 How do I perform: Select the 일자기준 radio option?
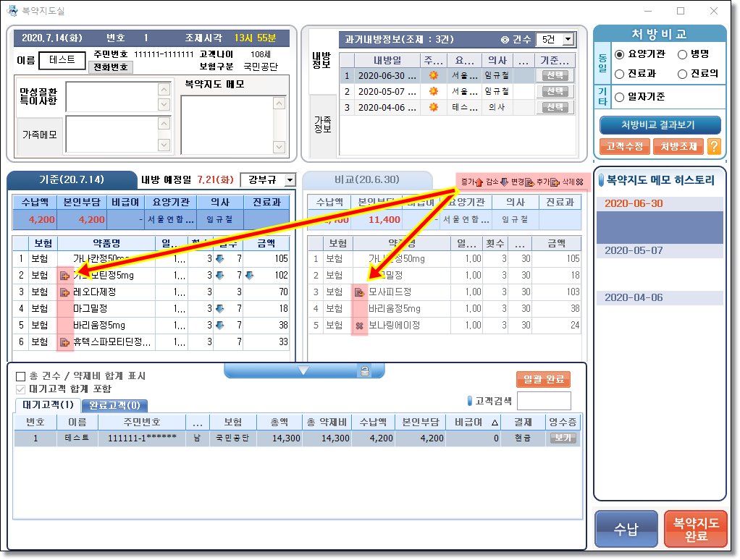click(619, 97)
